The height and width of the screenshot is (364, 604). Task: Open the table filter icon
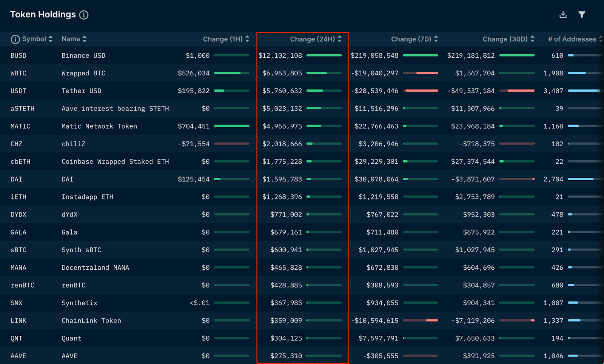[x=582, y=14]
